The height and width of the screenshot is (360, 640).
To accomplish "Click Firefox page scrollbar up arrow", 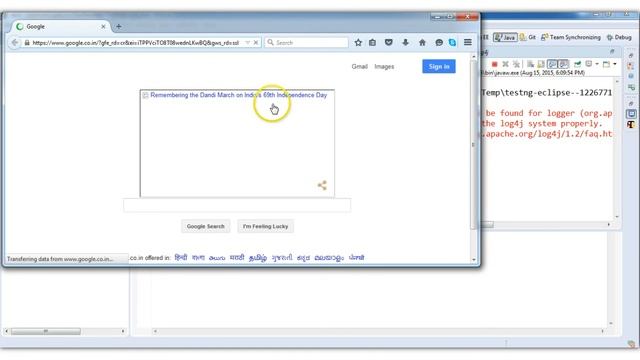I will click(474, 56).
